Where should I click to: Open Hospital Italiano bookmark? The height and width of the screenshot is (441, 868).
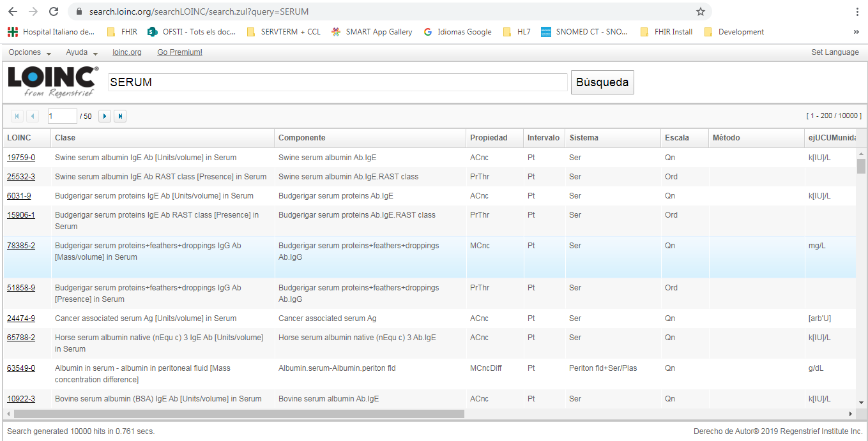[51, 32]
